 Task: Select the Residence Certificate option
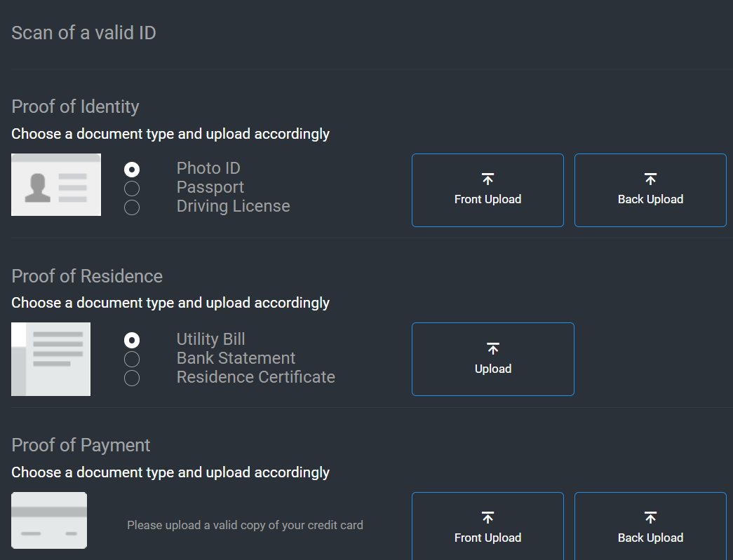tap(132, 378)
